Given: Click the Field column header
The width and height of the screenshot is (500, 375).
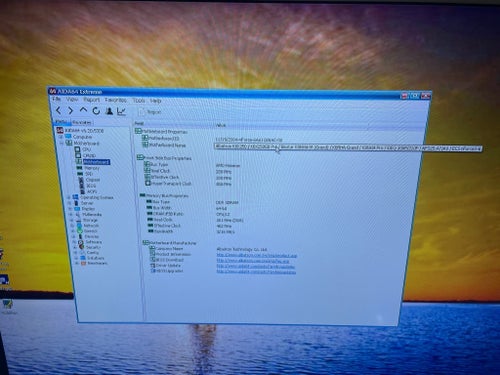Looking at the screenshot, I should coord(174,124).
